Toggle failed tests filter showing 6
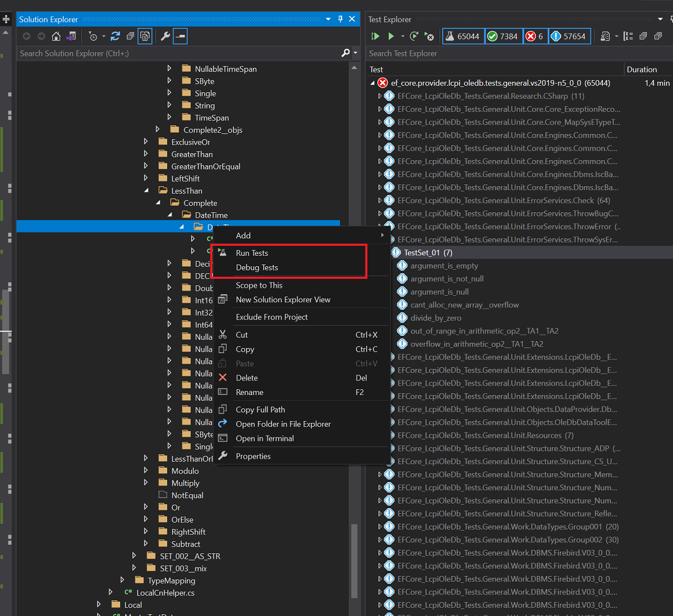Image resolution: width=673 pixels, height=616 pixels. (x=534, y=37)
